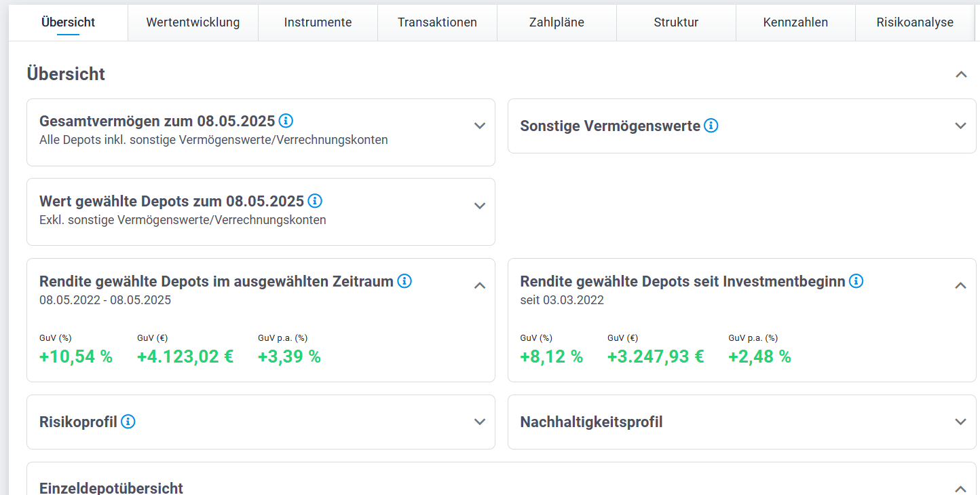Expand the Risikoprofil section
Image resolution: width=980 pixels, height=495 pixels.
point(480,422)
